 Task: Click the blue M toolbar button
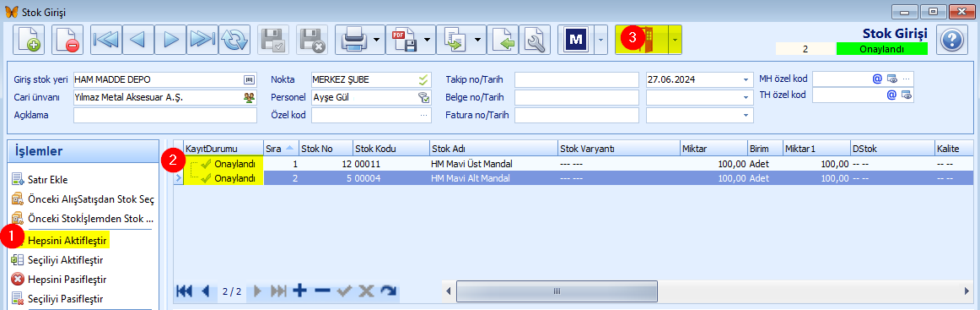click(x=576, y=40)
